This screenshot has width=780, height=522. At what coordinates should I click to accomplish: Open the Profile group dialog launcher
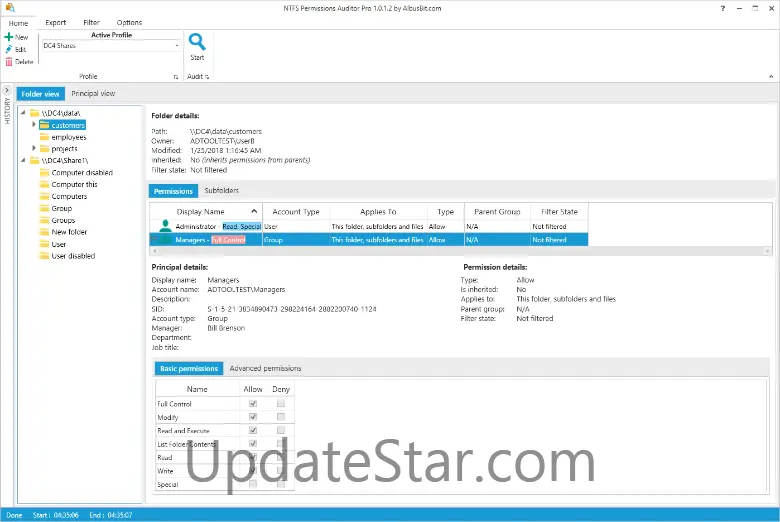point(175,77)
